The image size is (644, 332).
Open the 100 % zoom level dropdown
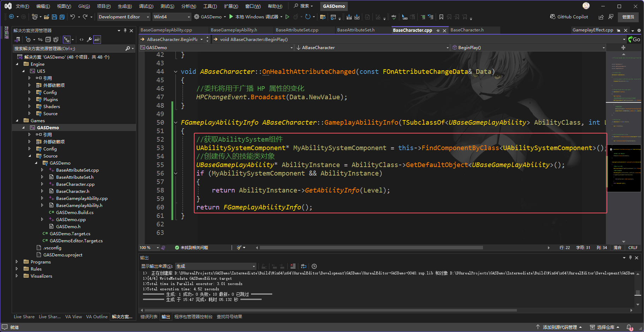149,248
